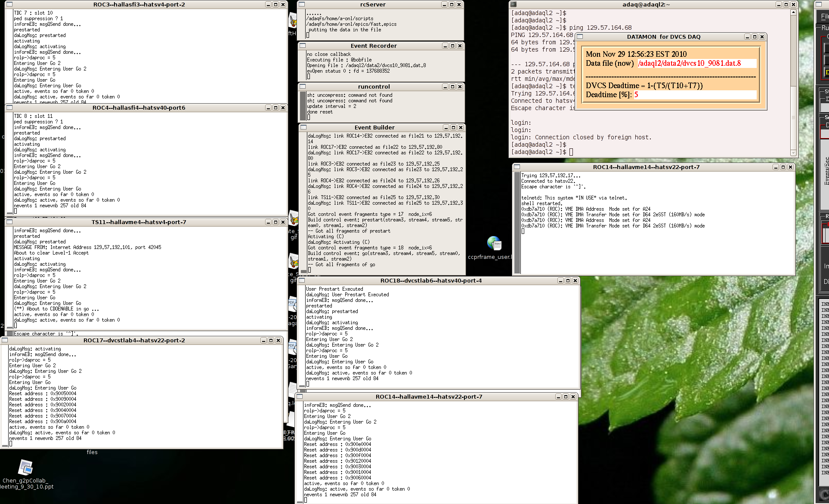829x504 pixels.
Task: Click up arrow of adaq@adaql2 terminal scrollbar
Action: (x=793, y=12)
